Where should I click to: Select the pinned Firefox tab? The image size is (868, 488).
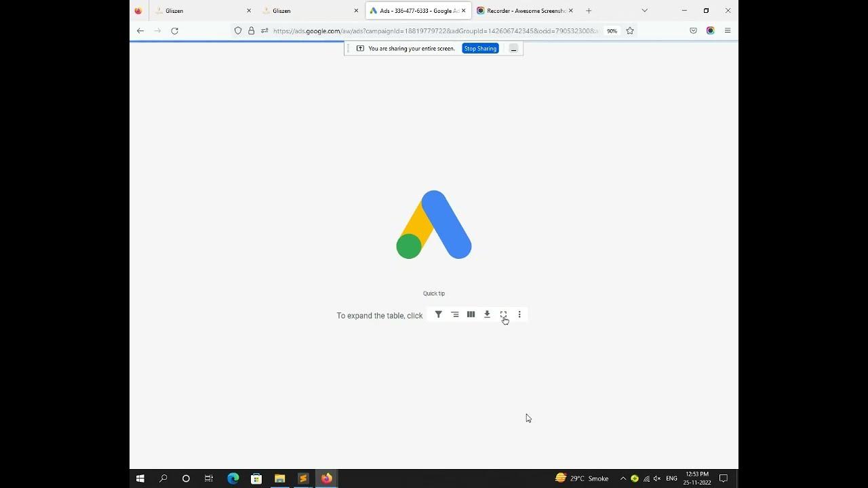pos(138,11)
